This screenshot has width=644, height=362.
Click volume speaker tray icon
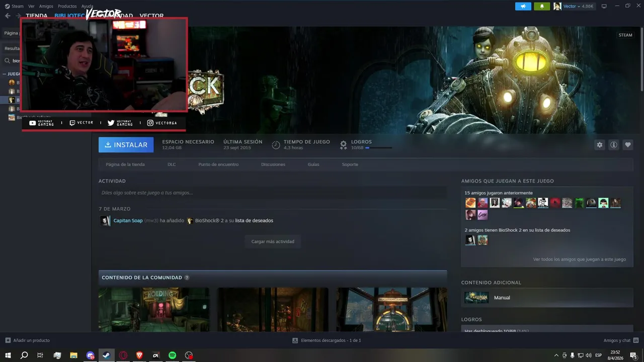tap(588, 355)
